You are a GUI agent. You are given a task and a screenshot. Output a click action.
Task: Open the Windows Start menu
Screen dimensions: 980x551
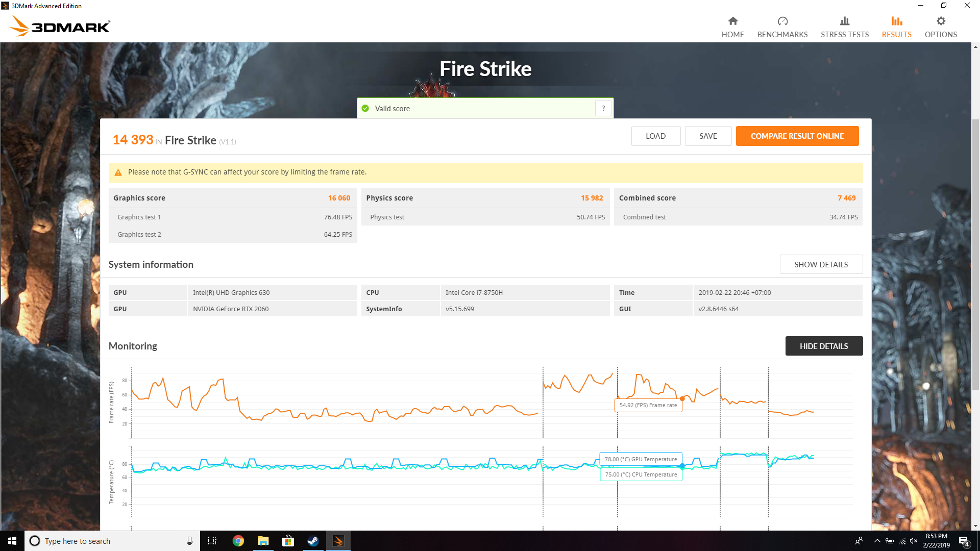(x=12, y=541)
